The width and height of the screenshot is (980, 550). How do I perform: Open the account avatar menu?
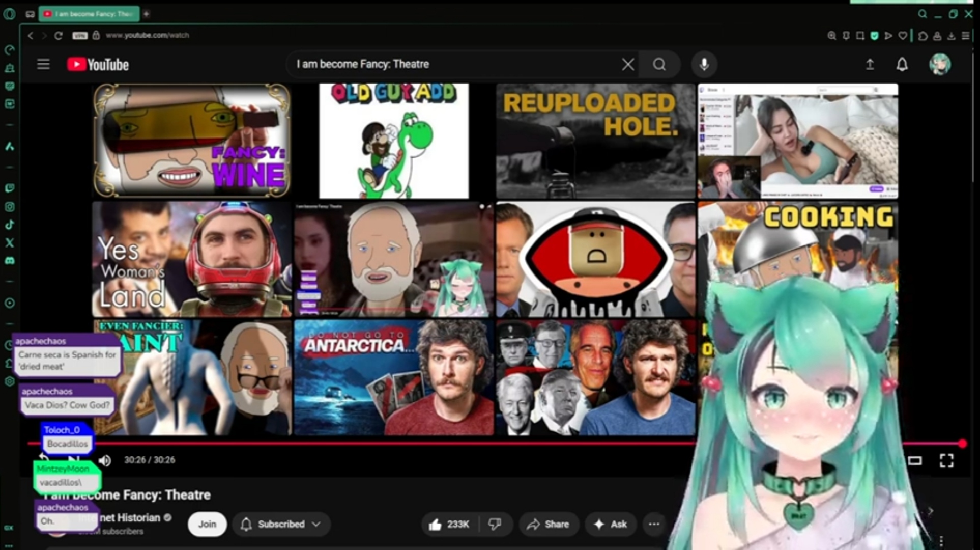pos(939,64)
